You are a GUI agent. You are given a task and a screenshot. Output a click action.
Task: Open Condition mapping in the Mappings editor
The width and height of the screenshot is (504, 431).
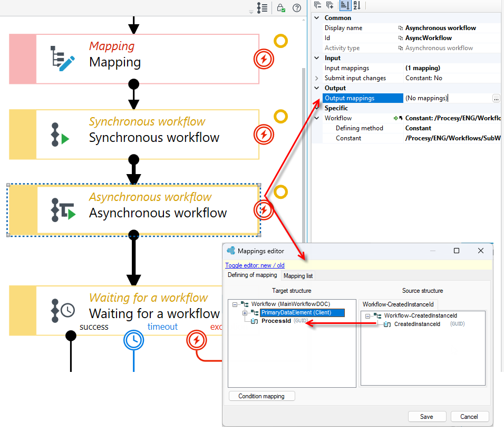click(x=261, y=396)
